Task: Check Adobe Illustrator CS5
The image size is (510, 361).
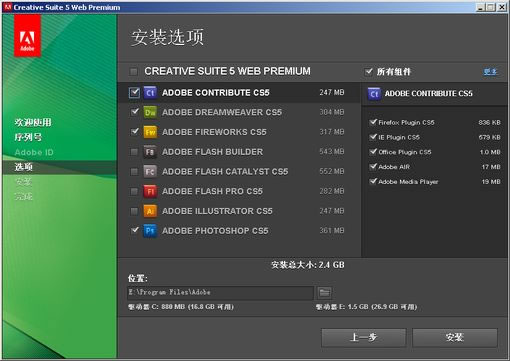Action: (x=134, y=211)
